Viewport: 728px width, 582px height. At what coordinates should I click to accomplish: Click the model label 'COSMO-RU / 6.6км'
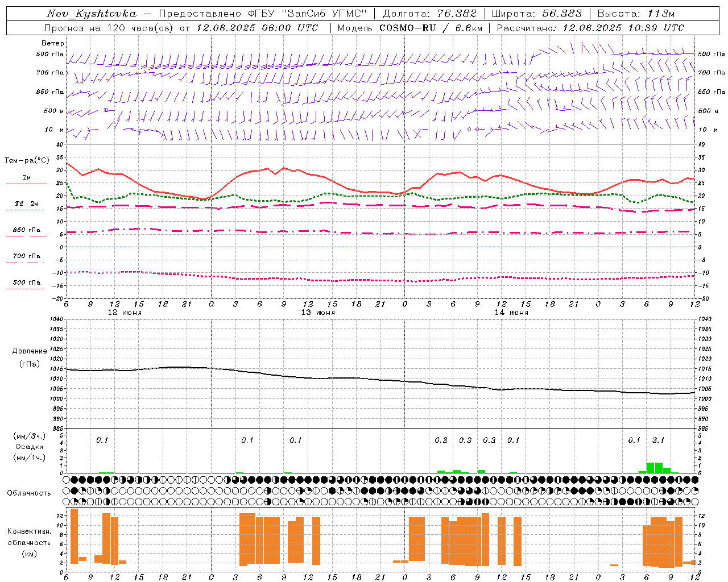(430, 28)
